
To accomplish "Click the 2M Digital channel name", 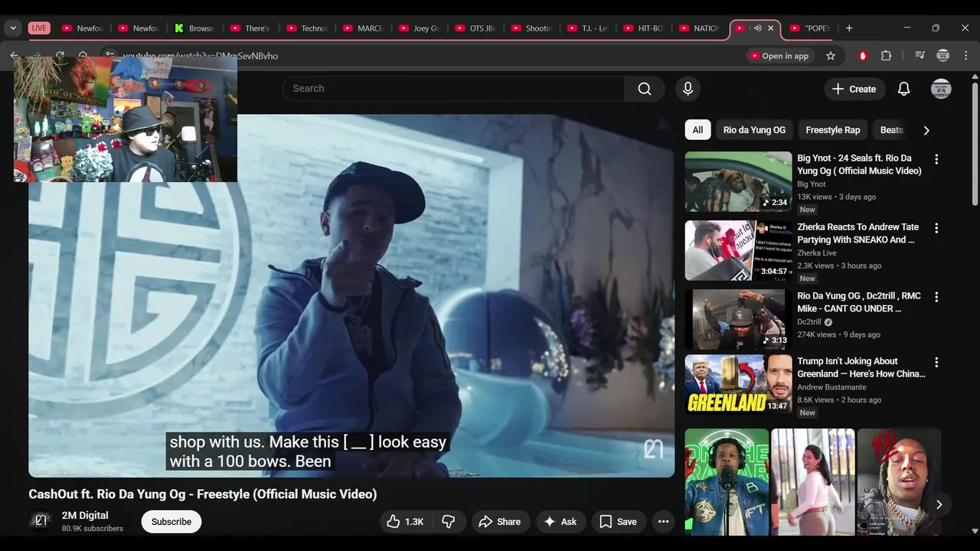I will pyautogui.click(x=85, y=516).
